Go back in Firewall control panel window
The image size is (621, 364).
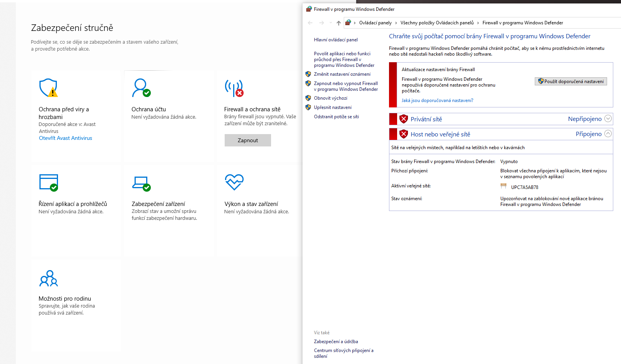(310, 23)
